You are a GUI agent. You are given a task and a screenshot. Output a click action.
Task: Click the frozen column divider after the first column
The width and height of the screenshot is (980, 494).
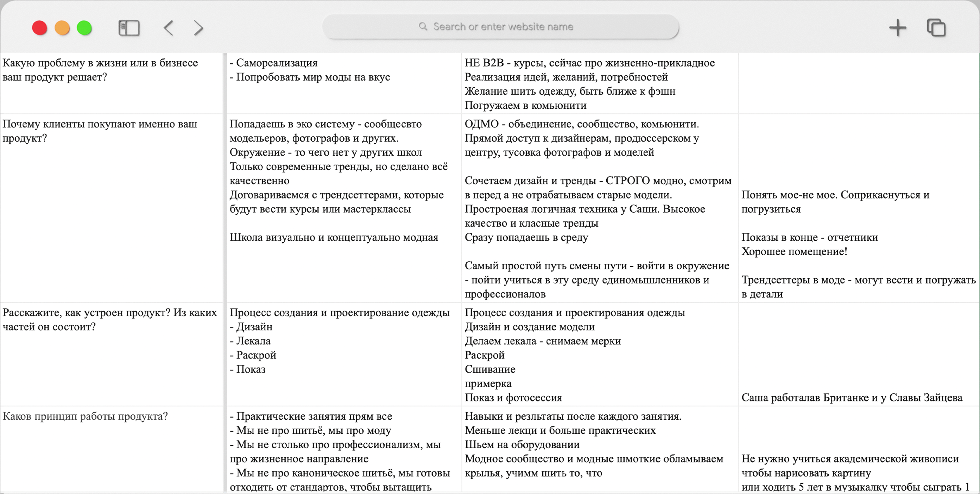tap(225, 267)
